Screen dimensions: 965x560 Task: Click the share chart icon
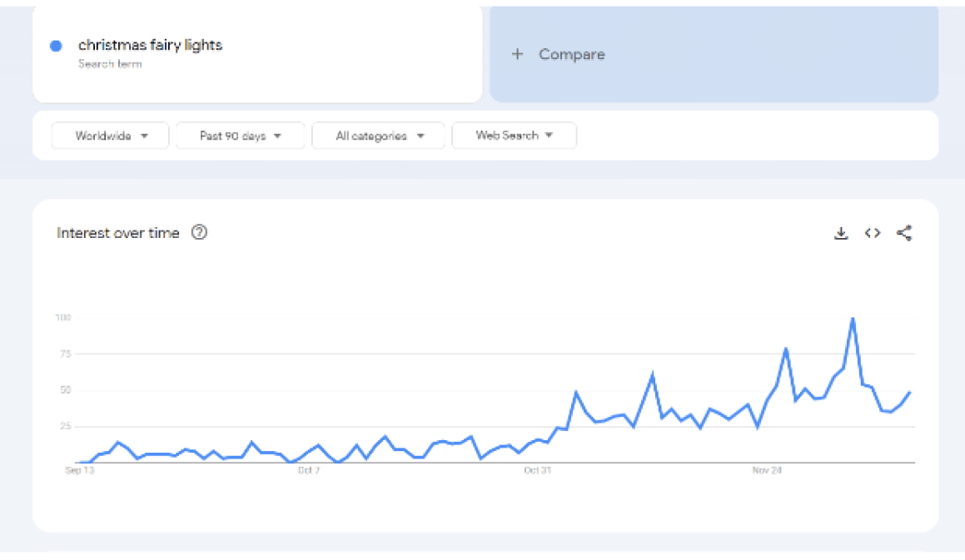pos(904,234)
